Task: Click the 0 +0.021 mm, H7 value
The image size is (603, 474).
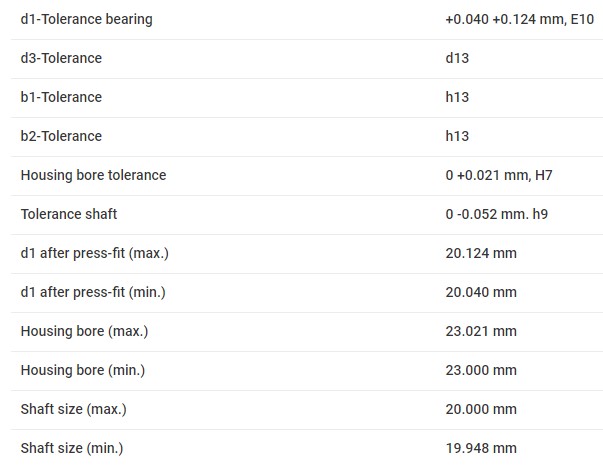Action: point(499,175)
